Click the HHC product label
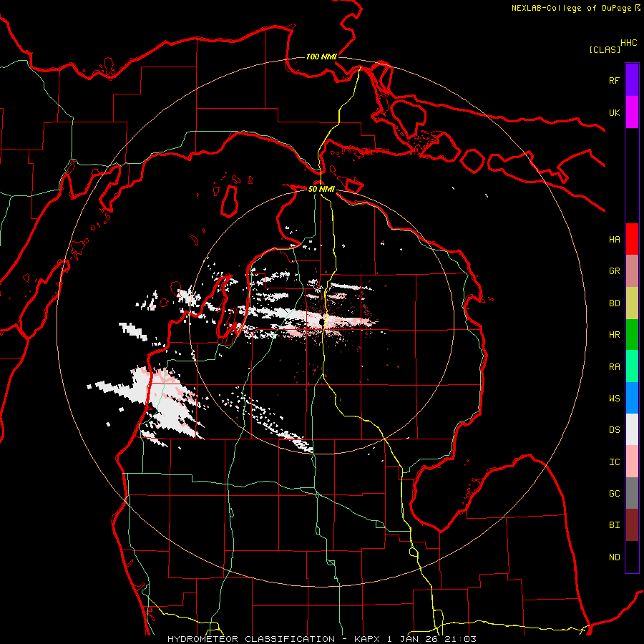The height and width of the screenshot is (644, 644). [629, 43]
